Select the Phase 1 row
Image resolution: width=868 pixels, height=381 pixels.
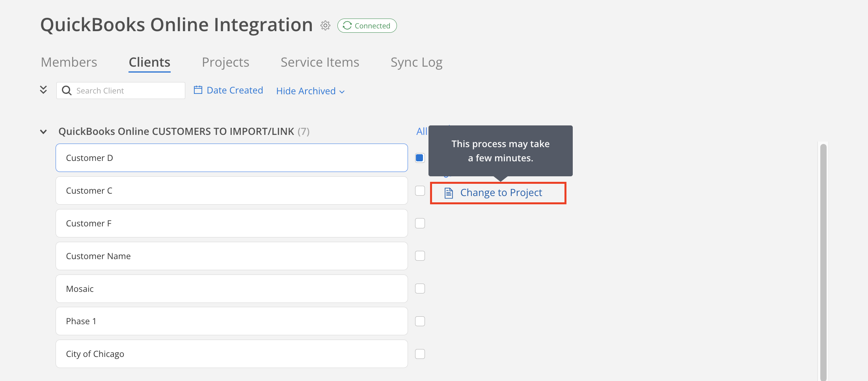(232, 321)
